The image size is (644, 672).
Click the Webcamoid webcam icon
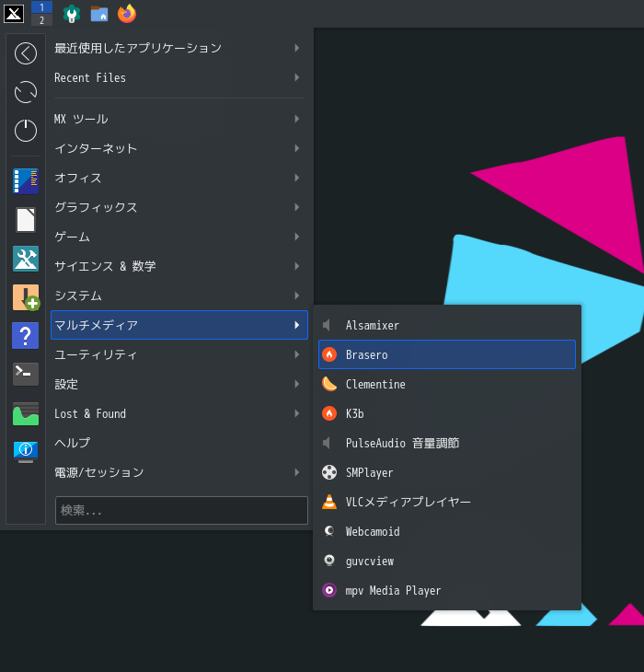(x=329, y=531)
